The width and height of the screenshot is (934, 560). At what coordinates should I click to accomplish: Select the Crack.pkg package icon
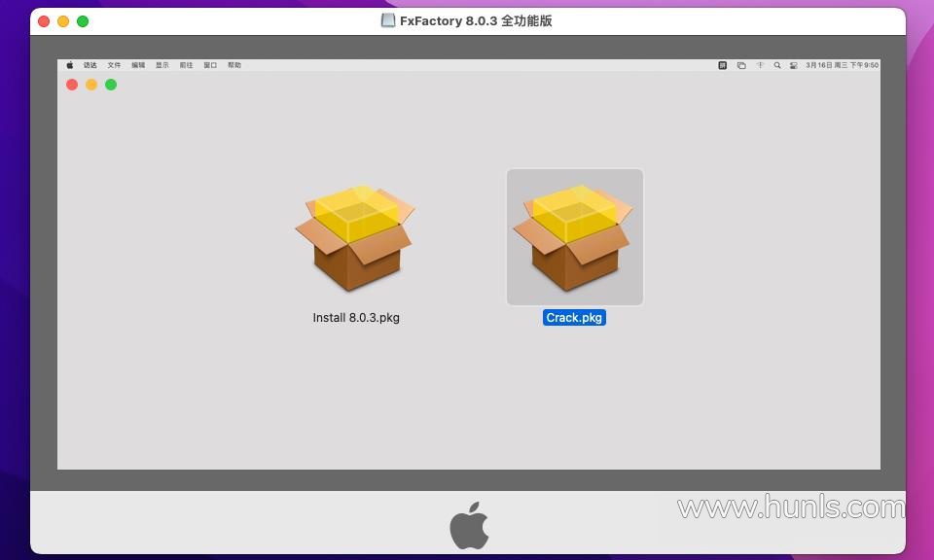[x=574, y=237]
